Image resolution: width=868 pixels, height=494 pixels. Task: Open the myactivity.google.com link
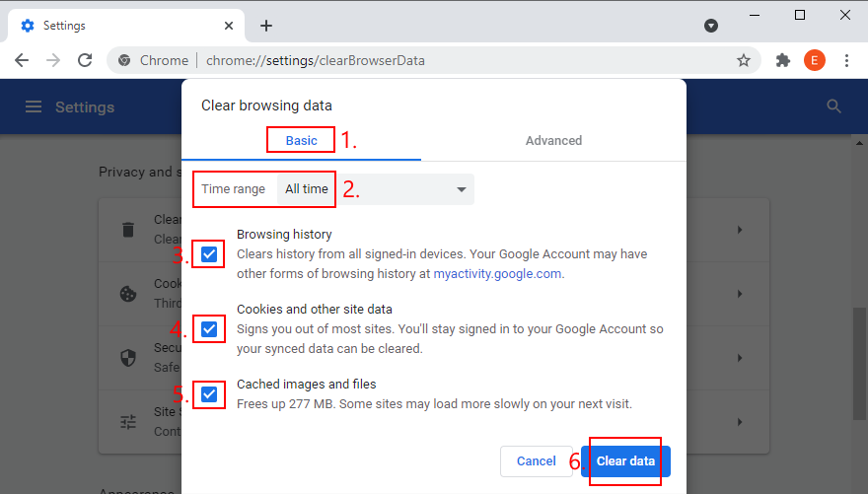pyautogui.click(x=497, y=274)
